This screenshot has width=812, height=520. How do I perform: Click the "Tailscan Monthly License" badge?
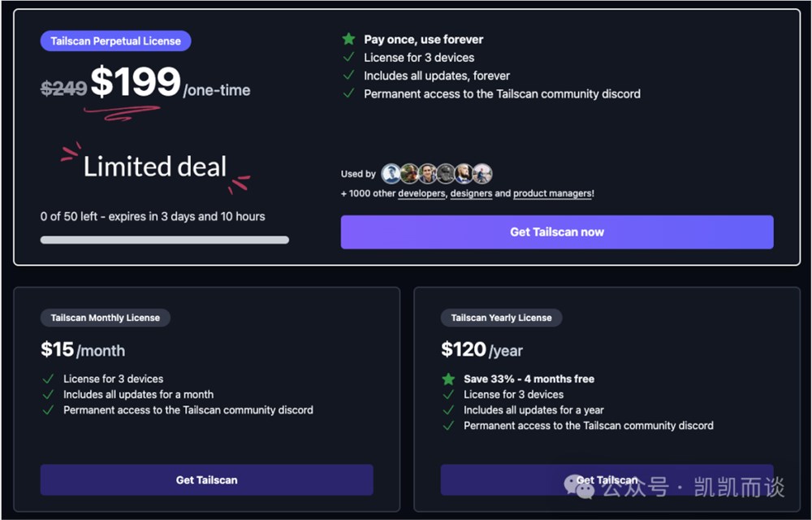coord(106,318)
